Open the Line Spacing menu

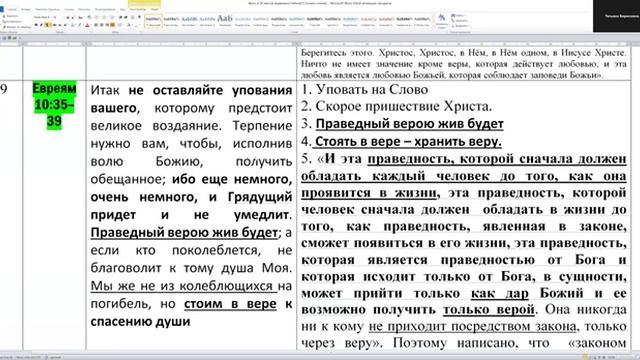[x=120, y=25]
